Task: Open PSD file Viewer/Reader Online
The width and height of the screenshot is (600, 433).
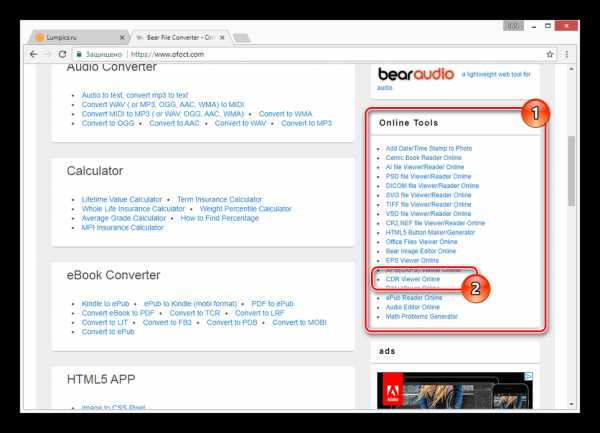Action: point(429,176)
